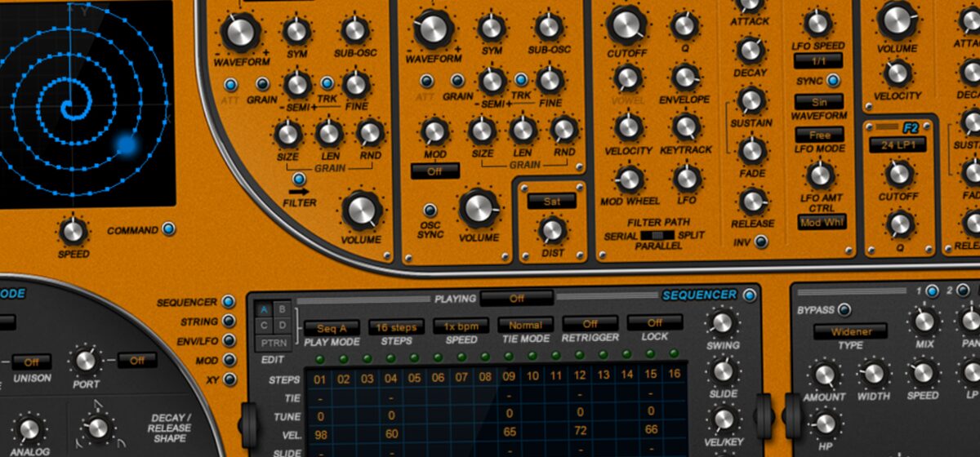Image resolution: width=980 pixels, height=457 pixels.
Task: Enable the TRK LED next to FILTER arrow oscillator's FINE knob
Action: pos(327,82)
